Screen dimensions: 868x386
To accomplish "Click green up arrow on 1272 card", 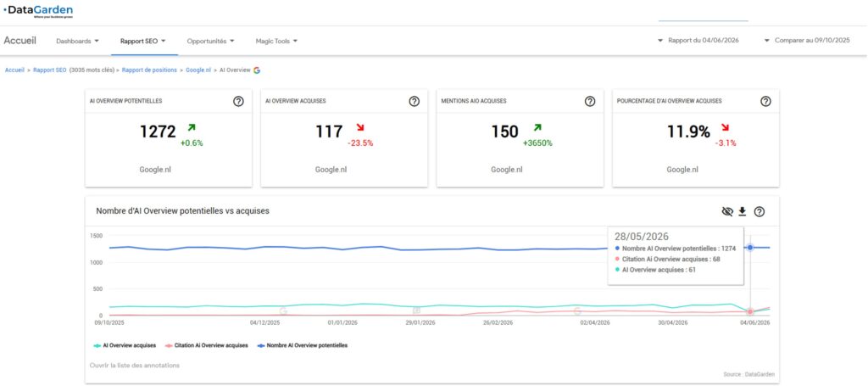I will 192,128.
